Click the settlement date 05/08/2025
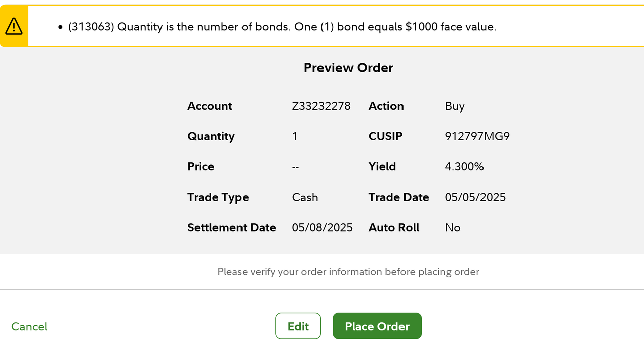Viewport: 644px width, 356px height. pos(322,228)
